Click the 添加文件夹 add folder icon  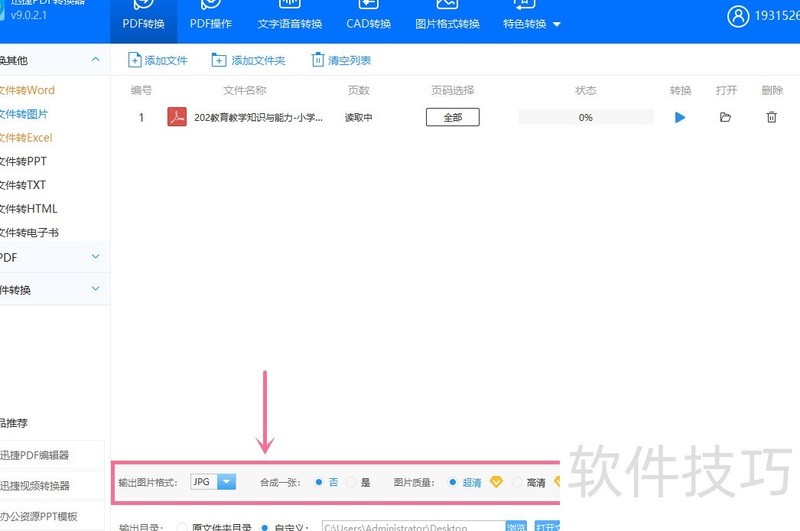tap(219, 60)
